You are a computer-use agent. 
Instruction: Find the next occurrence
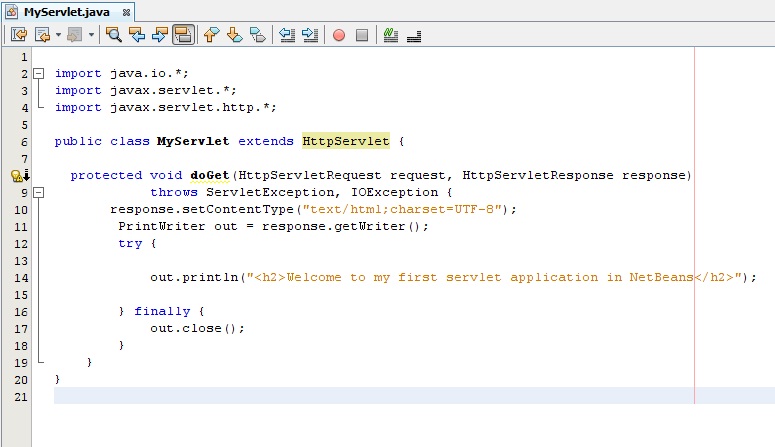pyautogui.click(x=160, y=35)
